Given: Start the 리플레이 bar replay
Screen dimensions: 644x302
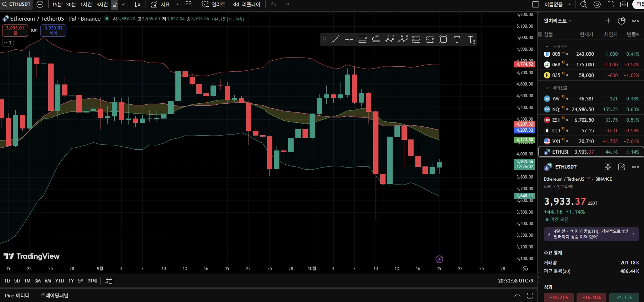Looking at the screenshot, I should (247, 4).
